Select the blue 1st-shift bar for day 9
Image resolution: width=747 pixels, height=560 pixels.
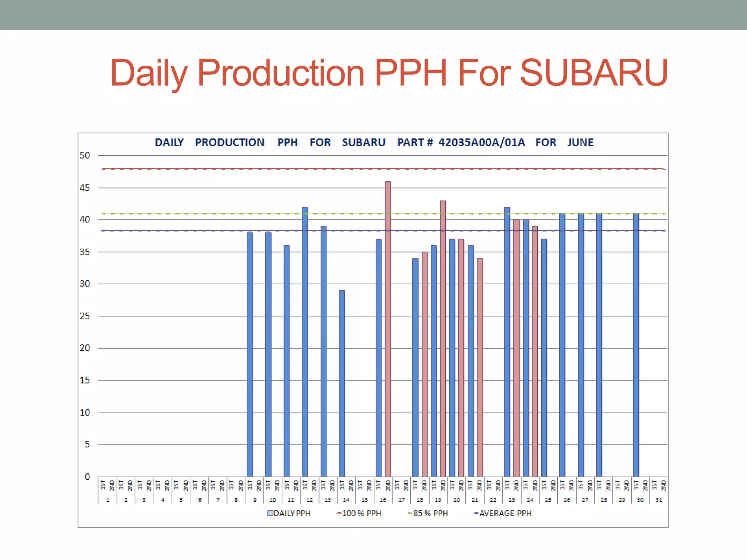250,354
